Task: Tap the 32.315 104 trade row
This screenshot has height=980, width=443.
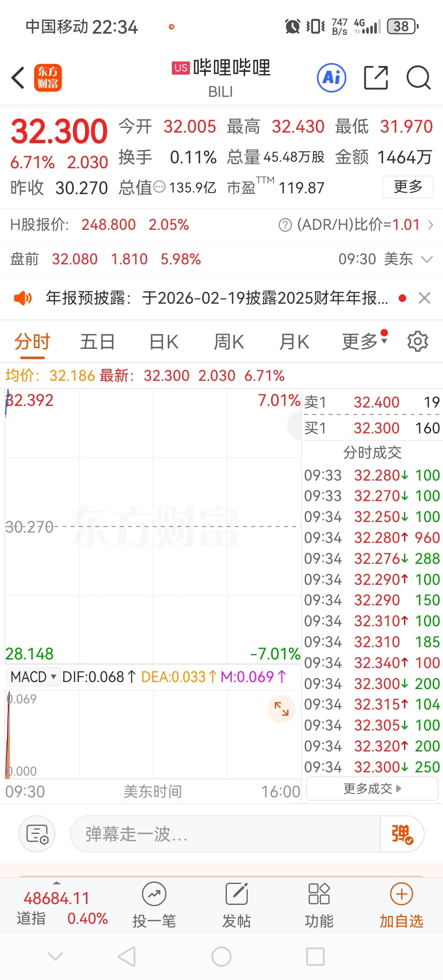Action: [372, 705]
